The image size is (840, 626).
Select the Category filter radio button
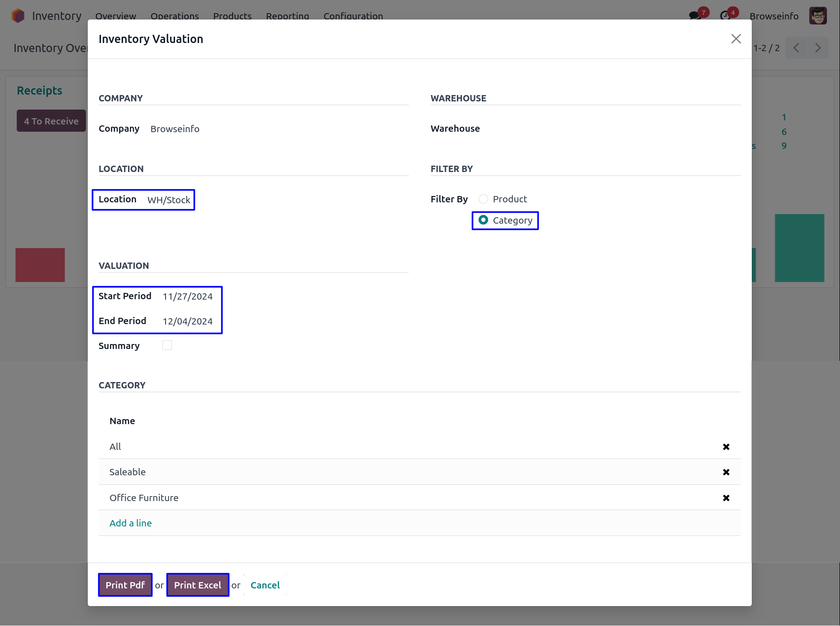pos(483,220)
